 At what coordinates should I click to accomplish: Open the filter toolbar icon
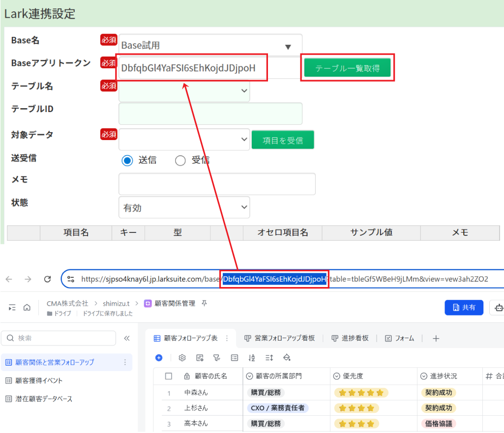point(217,357)
